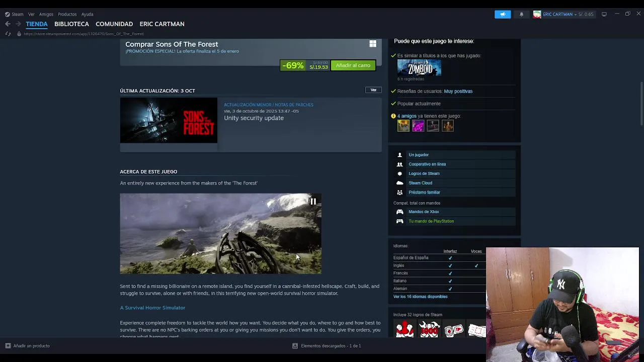Reload the store page

(8, 34)
